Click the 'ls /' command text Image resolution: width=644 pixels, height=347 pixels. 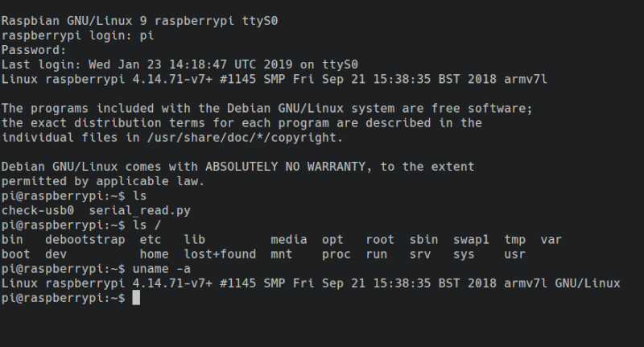(147, 225)
